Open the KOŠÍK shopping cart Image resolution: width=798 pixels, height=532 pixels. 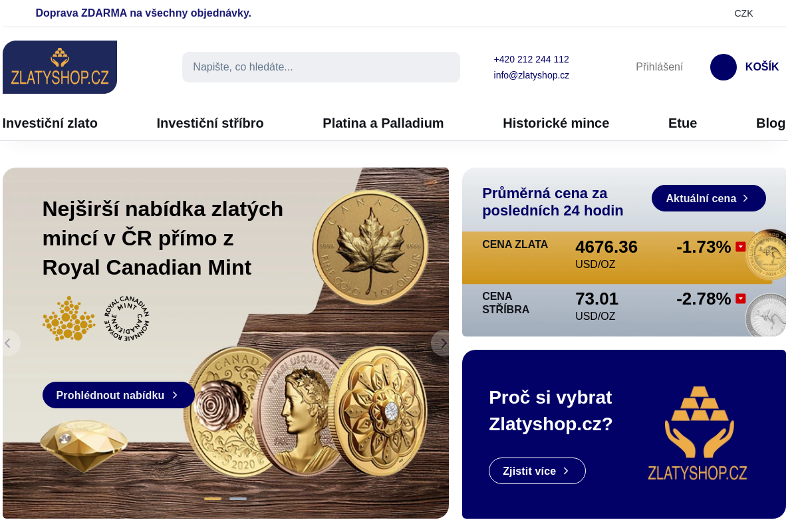(745, 66)
